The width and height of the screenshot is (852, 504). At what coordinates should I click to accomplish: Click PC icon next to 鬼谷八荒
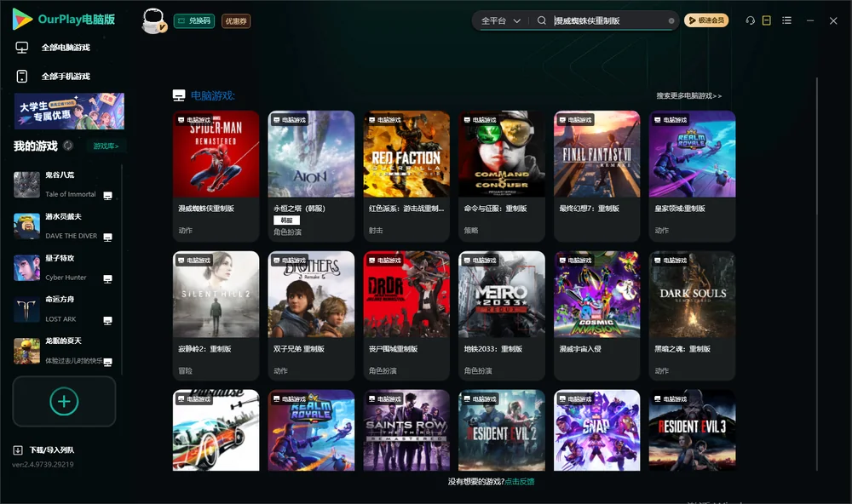(x=107, y=196)
